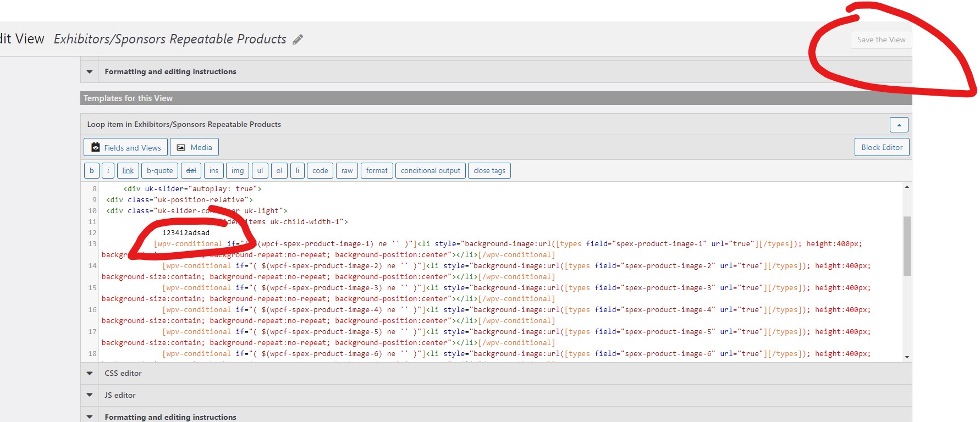Click the code editor scrollbar down arrow
This screenshot has height=422, width=980.
pos(907,357)
